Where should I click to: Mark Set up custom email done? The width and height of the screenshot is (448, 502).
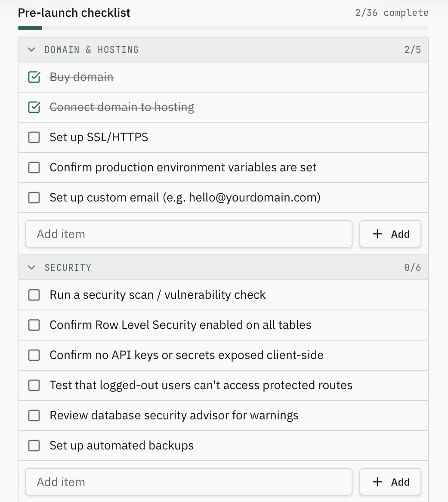[34, 198]
